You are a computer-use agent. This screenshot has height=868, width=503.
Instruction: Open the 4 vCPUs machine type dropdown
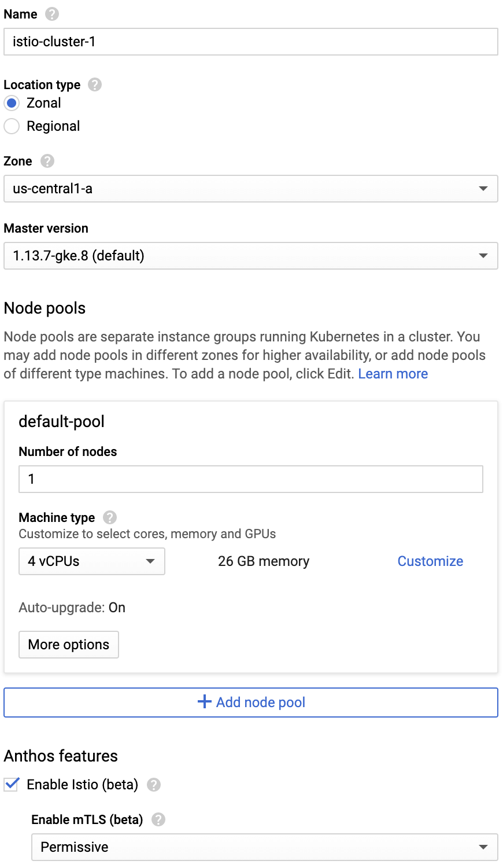92,561
